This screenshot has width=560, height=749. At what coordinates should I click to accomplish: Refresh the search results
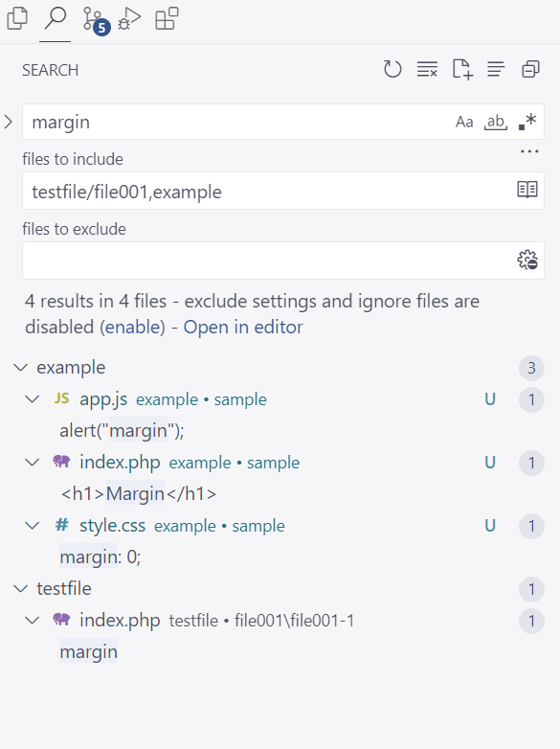tap(392, 69)
